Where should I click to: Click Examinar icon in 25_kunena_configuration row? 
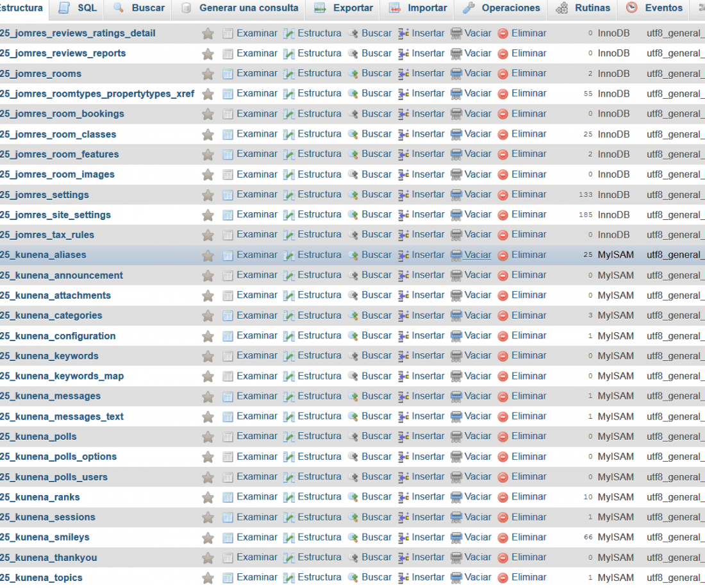228,337
